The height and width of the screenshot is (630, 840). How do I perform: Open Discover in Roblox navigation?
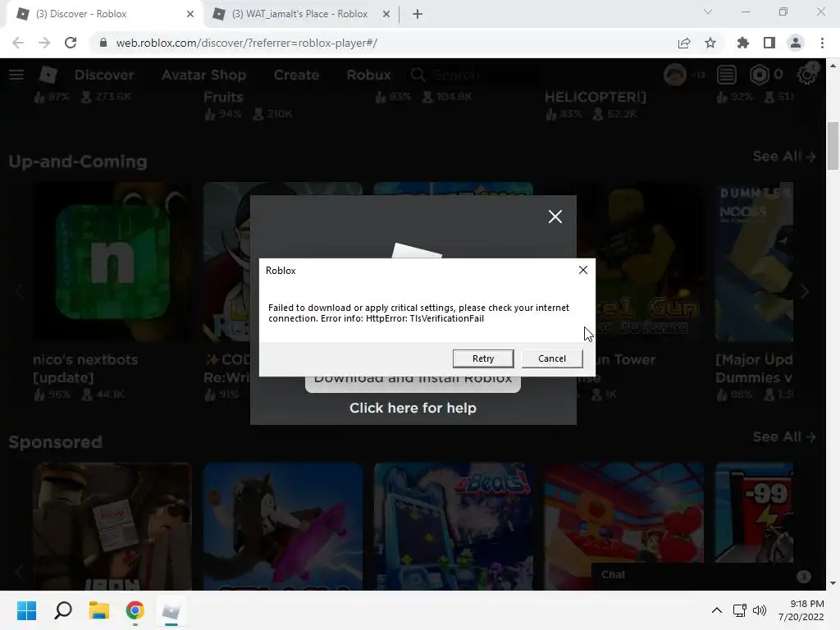(x=104, y=75)
